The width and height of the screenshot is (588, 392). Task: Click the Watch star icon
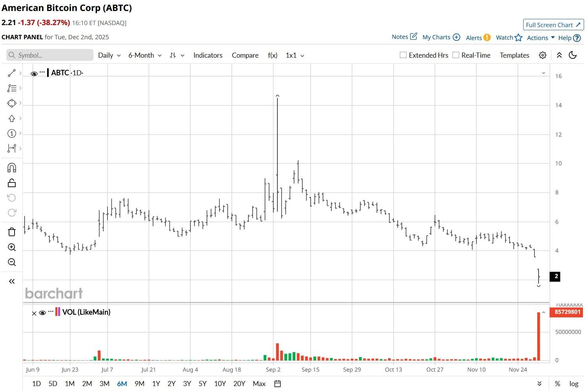point(518,37)
